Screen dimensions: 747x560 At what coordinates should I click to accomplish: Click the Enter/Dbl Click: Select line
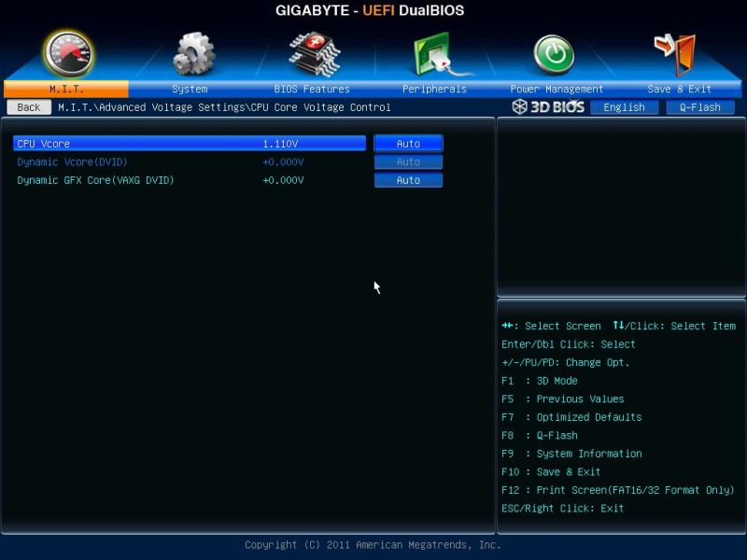click(x=568, y=343)
